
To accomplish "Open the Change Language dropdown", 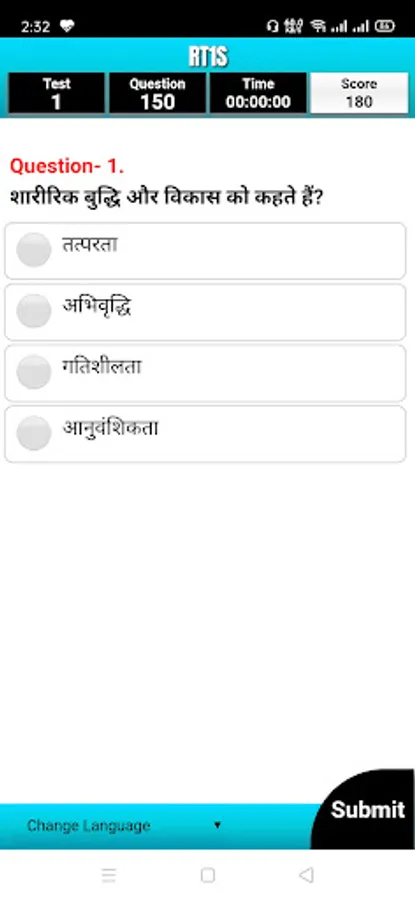I will coord(123,826).
